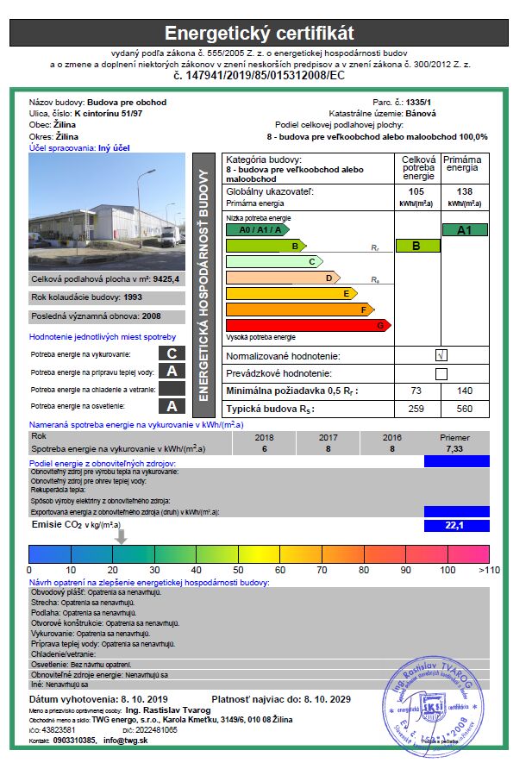Screen dimensions: 532x769
Task: Click the A grade box for osvetlenie
Action: [172, 406]
